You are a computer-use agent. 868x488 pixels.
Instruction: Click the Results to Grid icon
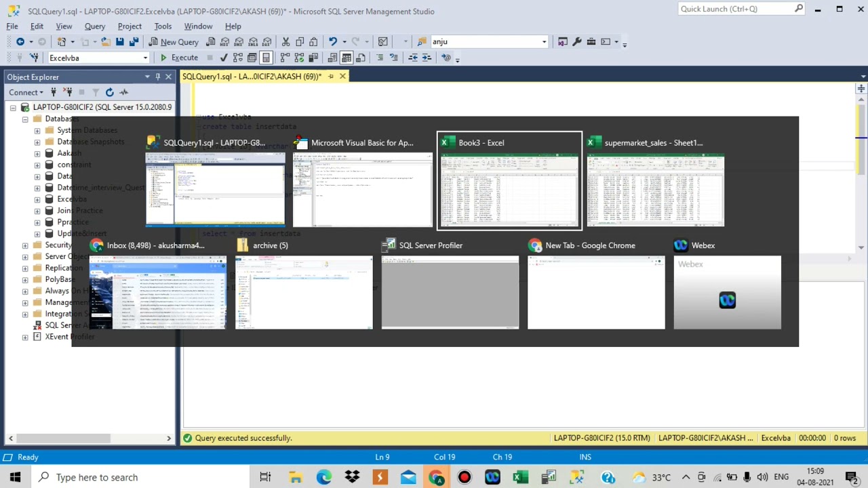(x=347, y=58)
